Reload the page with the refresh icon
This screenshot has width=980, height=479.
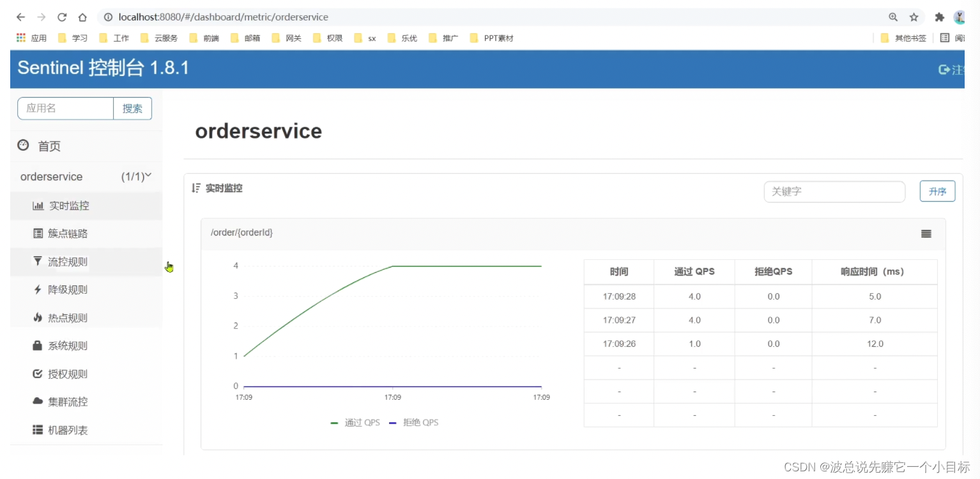(x=62, y=17)
